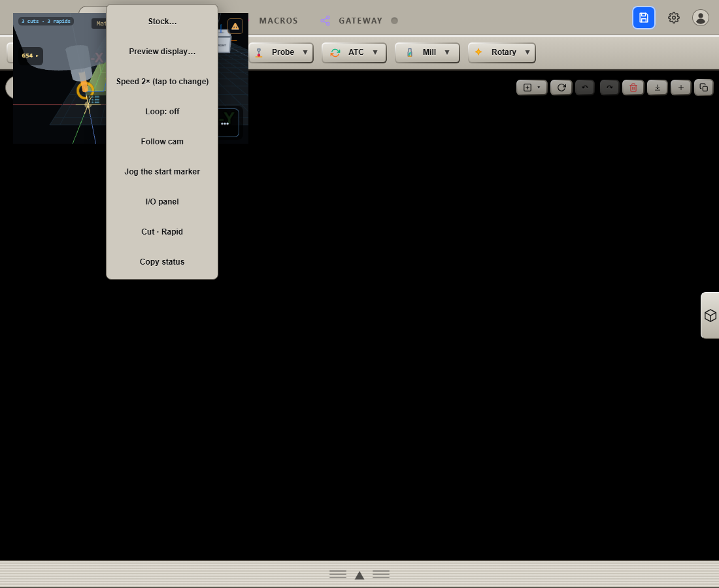
Task: Open the add-box dropdown in the toolbar
Action: point(531,88)
